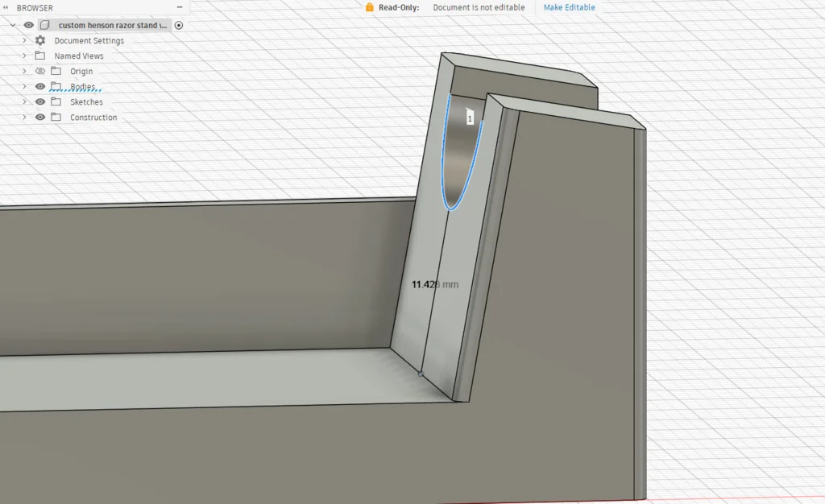Hide the Construction folder using eye icon

40,118
